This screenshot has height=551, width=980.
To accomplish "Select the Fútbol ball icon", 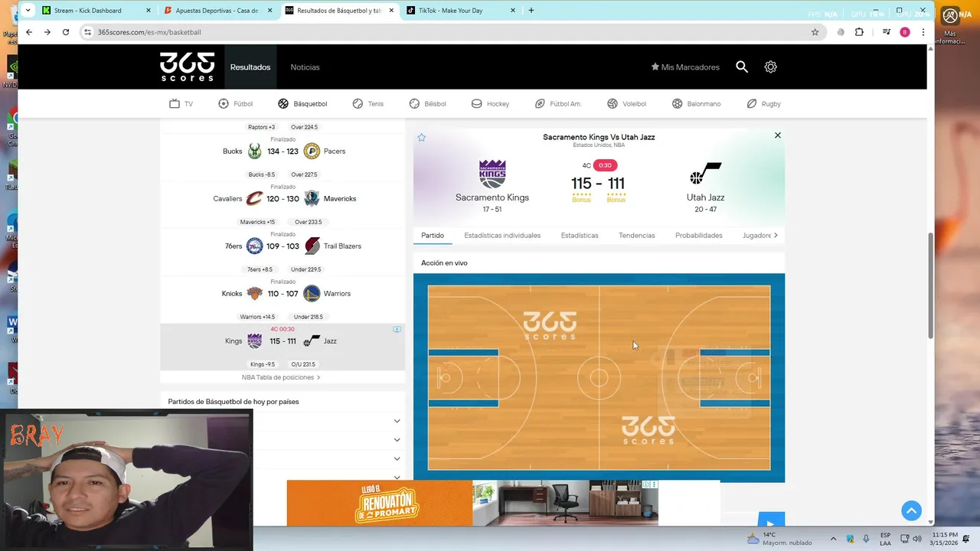I will [x=224, y=103].
